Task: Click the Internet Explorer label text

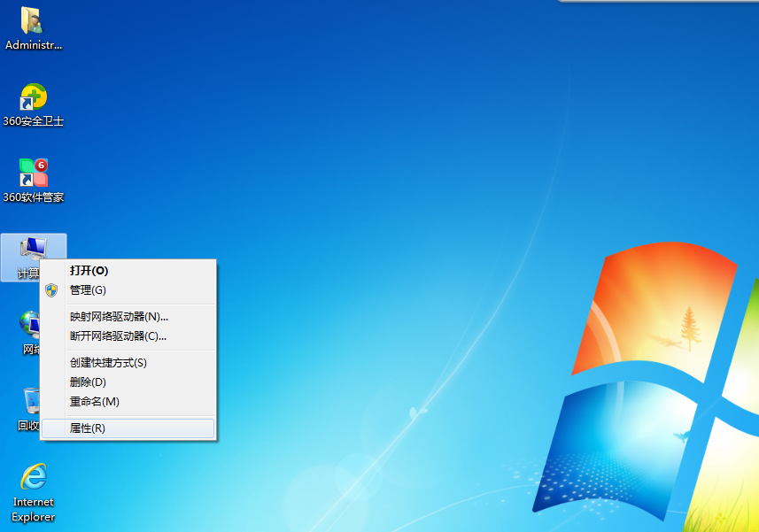Action: (34, 509)
